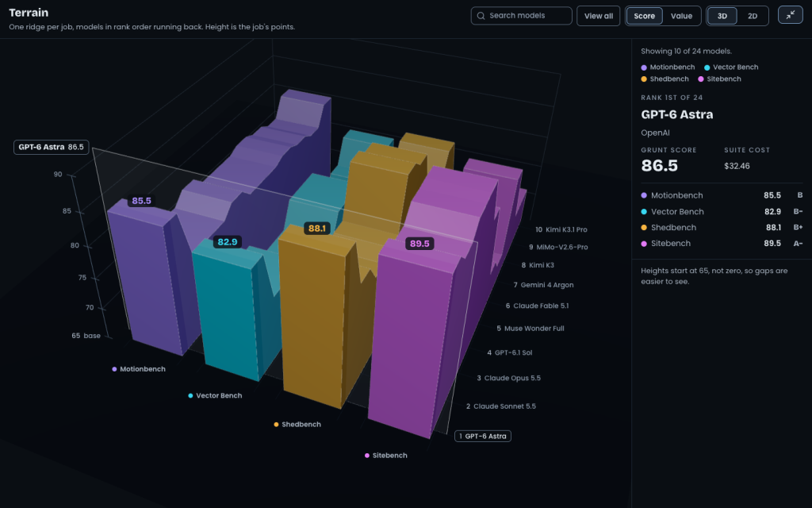This screenshot has height=508, width=812.
Task: Click the 9 MiMo-V2.6-Pro rank label
Action: [x=558, y=247]
